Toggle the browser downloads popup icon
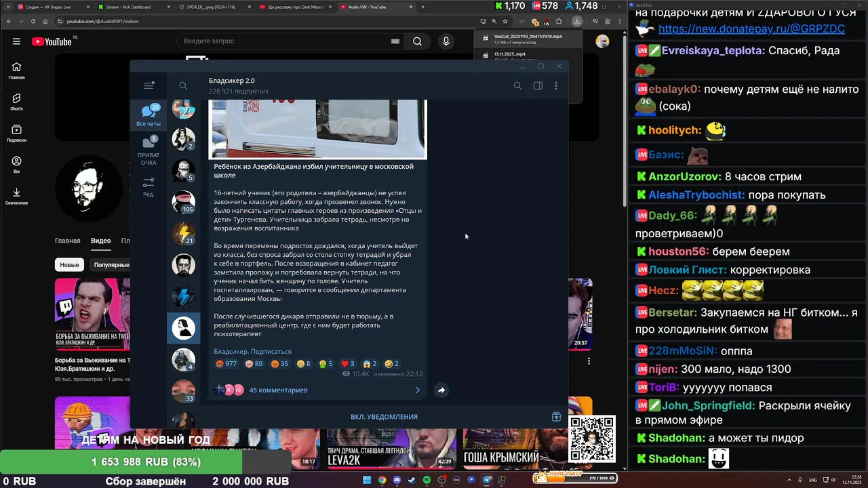The height and width of the screenshot is (488, 868). pyautogui.click(x=576, y=21)
